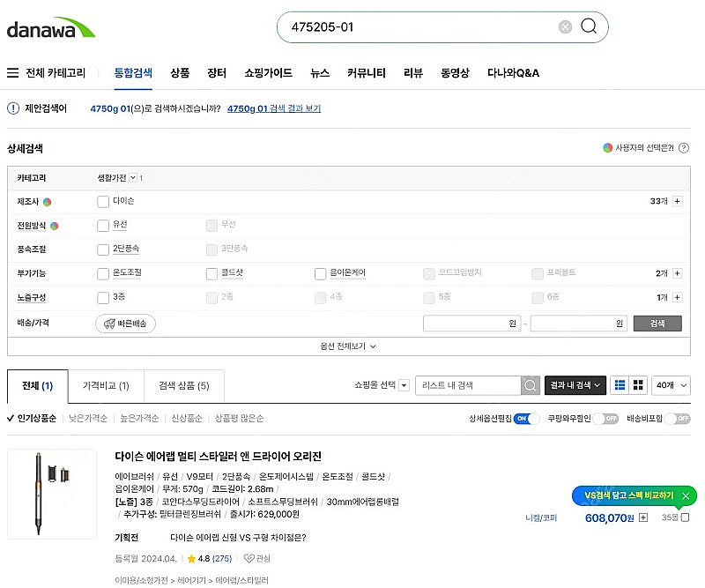Screen dimensions: 705x588
Task: Open the 동영상 tab
Action: [x=455, y=72]
